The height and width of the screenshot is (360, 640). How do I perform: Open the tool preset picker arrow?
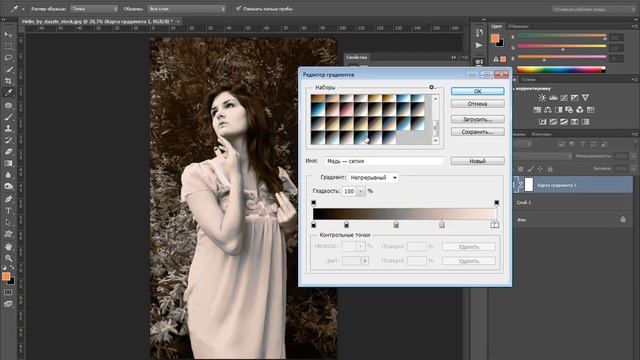click(x=23, y=9)
